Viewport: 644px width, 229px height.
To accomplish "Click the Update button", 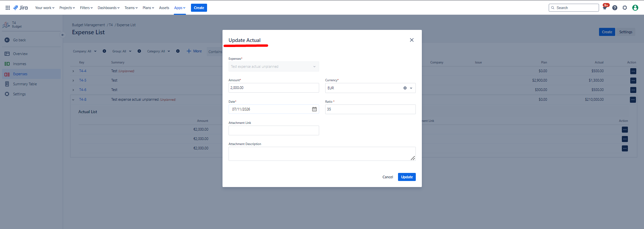I will pyautogui.click(x=407, y=177).
